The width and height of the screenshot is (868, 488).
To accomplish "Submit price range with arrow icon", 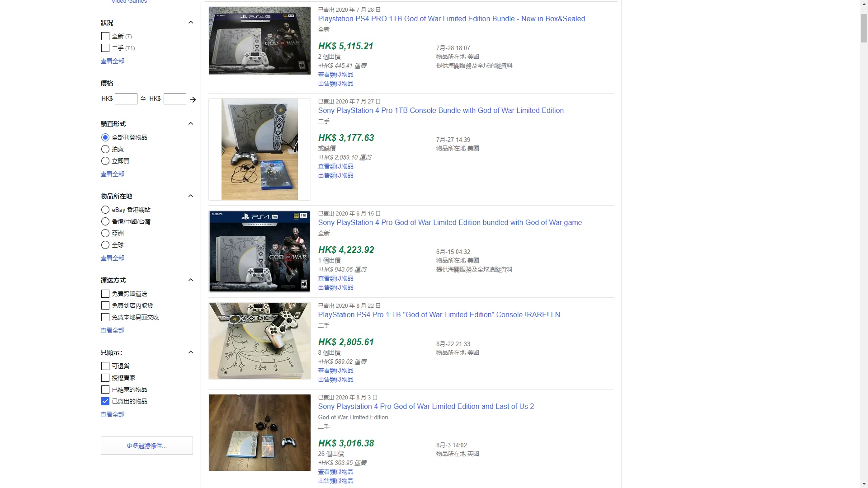I will (x=193, y=99).
